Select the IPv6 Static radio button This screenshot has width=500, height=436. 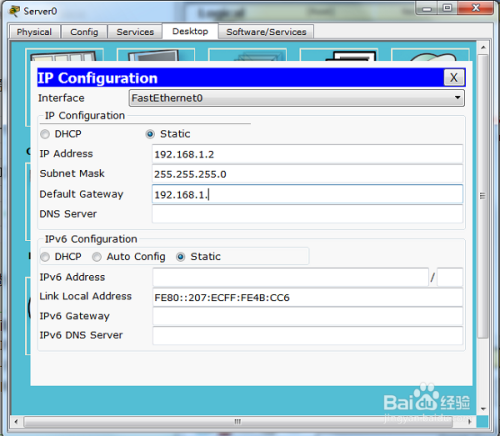click(181, 257)
